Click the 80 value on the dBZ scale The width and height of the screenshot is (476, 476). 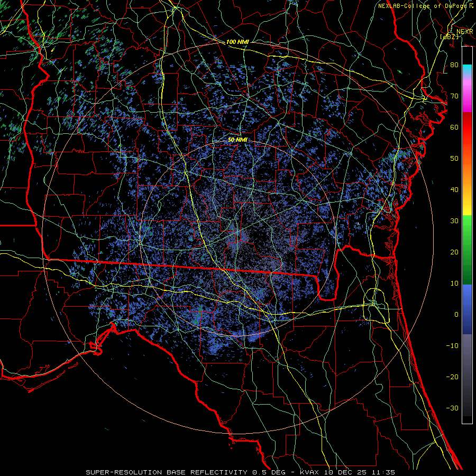tap(454, 65)
